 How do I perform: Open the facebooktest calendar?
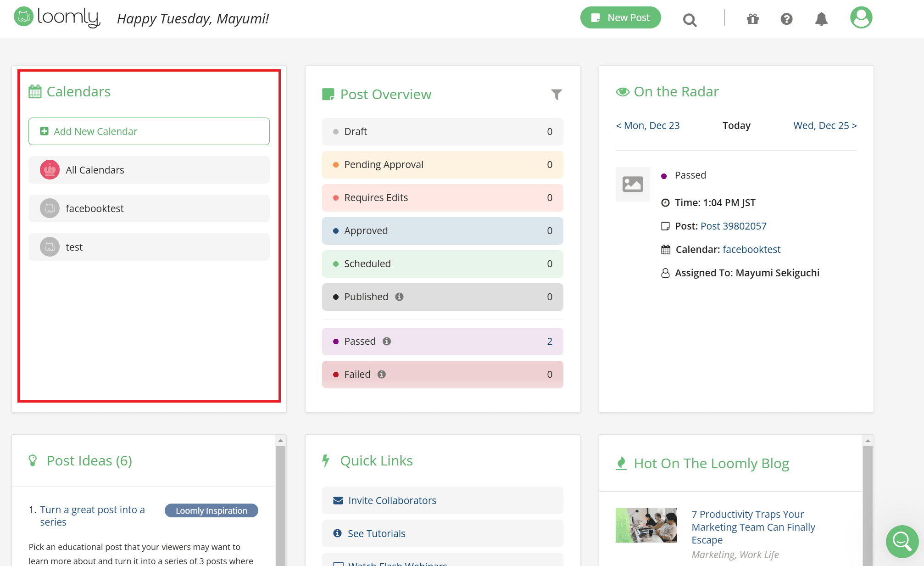point(149,208)
